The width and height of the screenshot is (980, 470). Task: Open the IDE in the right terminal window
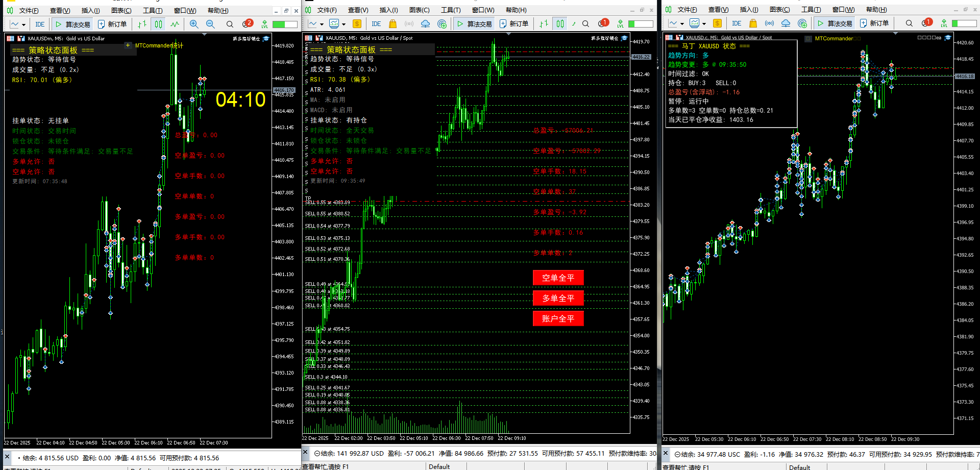click(x=737, y=23)
